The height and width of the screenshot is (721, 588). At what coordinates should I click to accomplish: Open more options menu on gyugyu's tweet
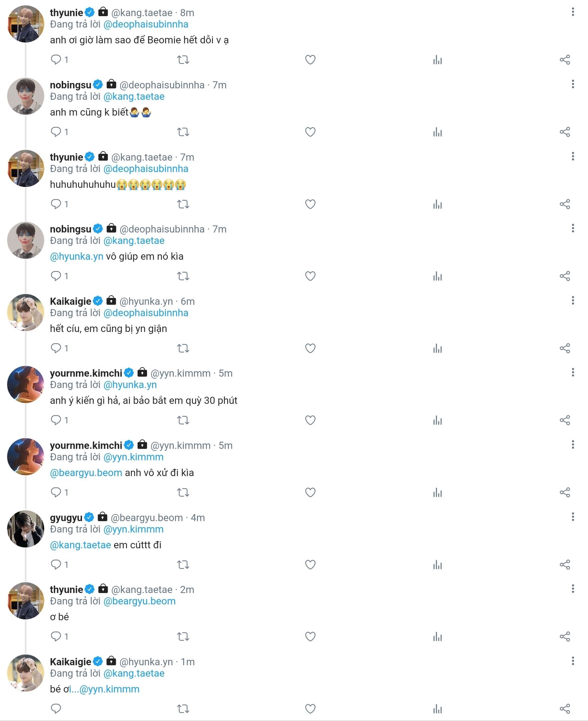tap(573, 516)
